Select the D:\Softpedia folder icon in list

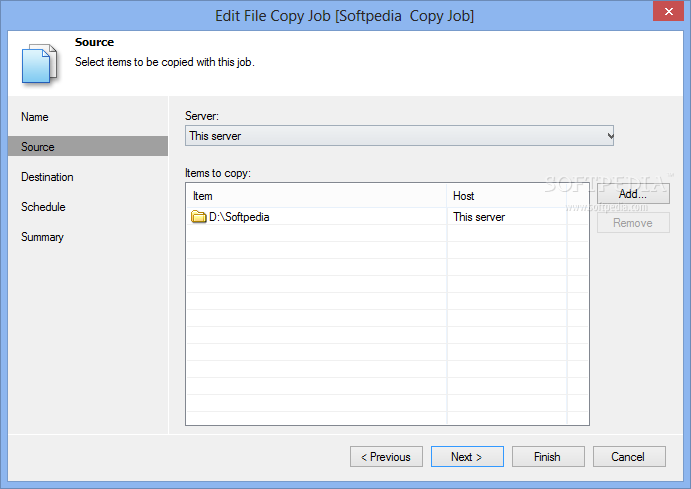tap(198, 217)
